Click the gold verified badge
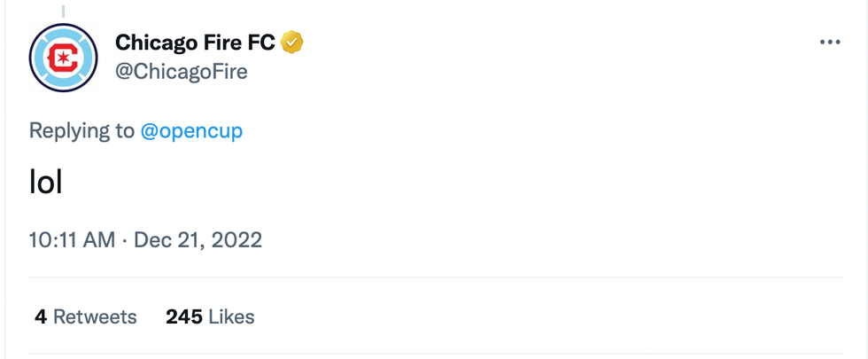Image resolution: width=868 pixels, height=359 pixels. click(293, 42)
